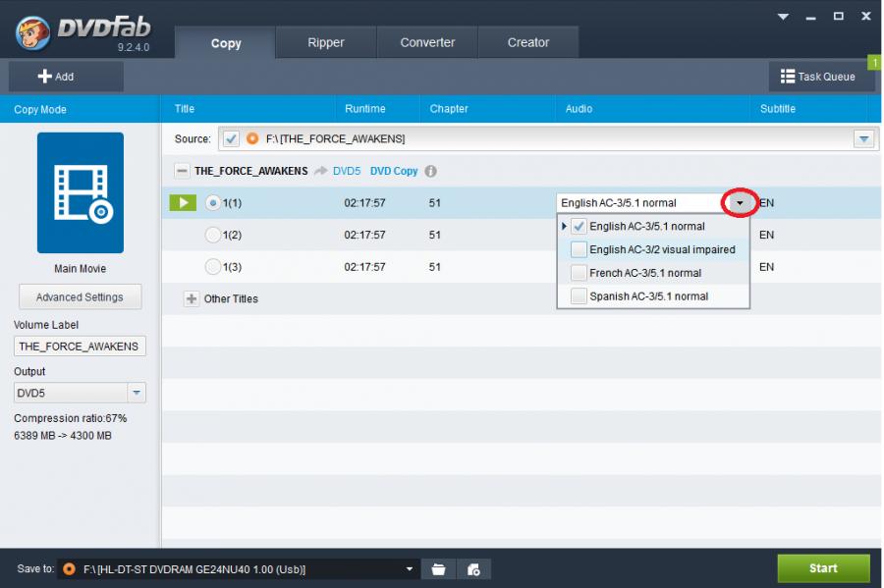The width and height of the screenshot is (884, 588).
Task: Open the top-right window menu arrow
Action: tap(783, 17)
